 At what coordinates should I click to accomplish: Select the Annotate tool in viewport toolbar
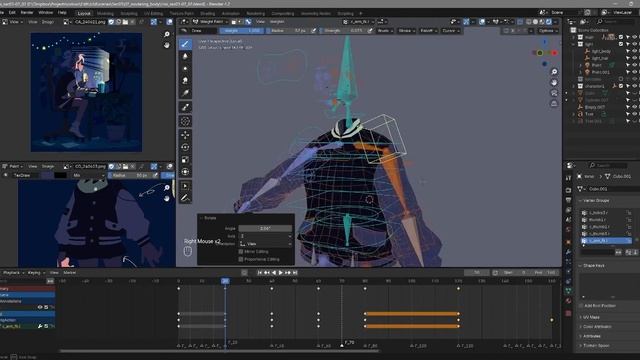coord(185,198)
